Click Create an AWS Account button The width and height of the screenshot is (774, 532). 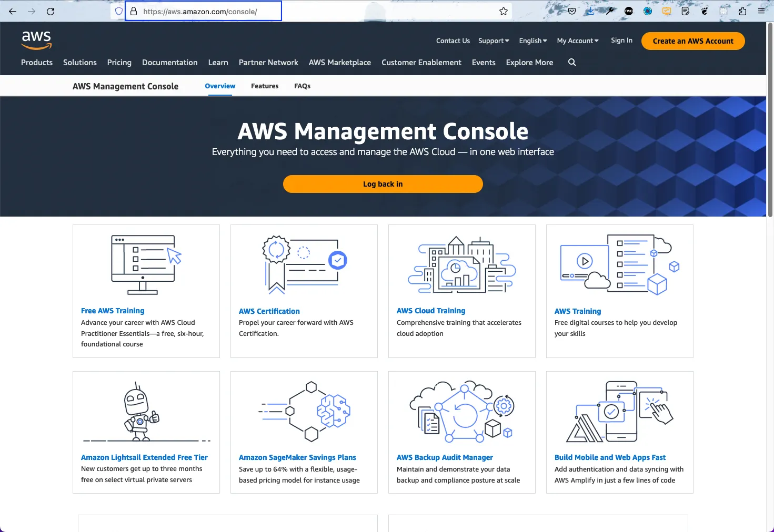click(693, 41)
